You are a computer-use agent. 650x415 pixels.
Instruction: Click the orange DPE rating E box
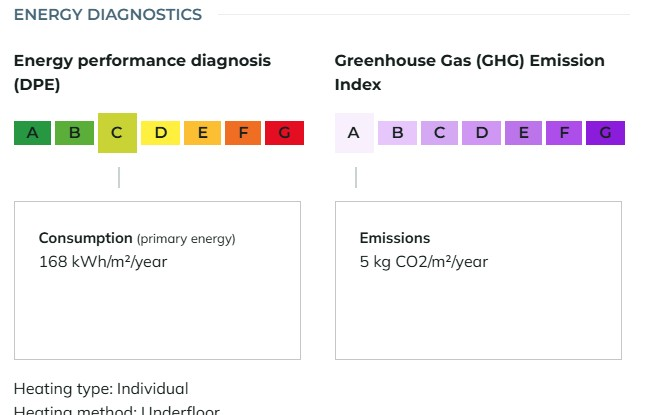[202, 133]
